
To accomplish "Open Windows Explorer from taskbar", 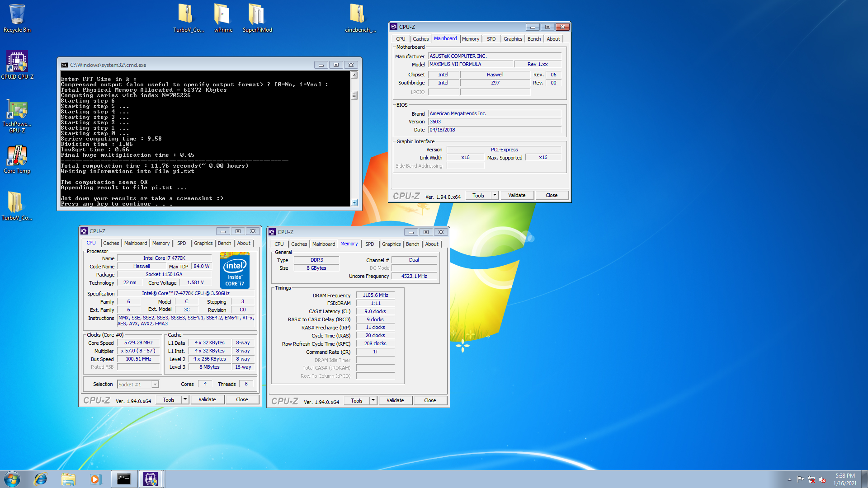I will click(68, 479).
